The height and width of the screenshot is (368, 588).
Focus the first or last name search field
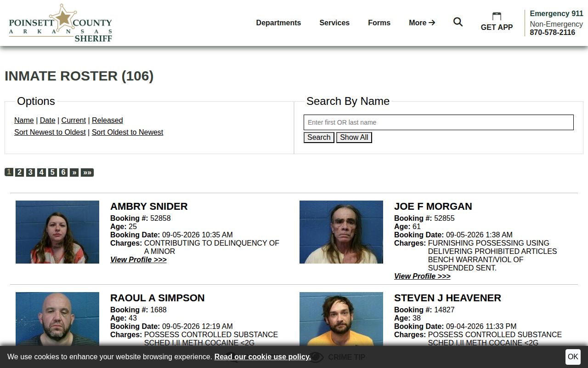tap(439, 122)
